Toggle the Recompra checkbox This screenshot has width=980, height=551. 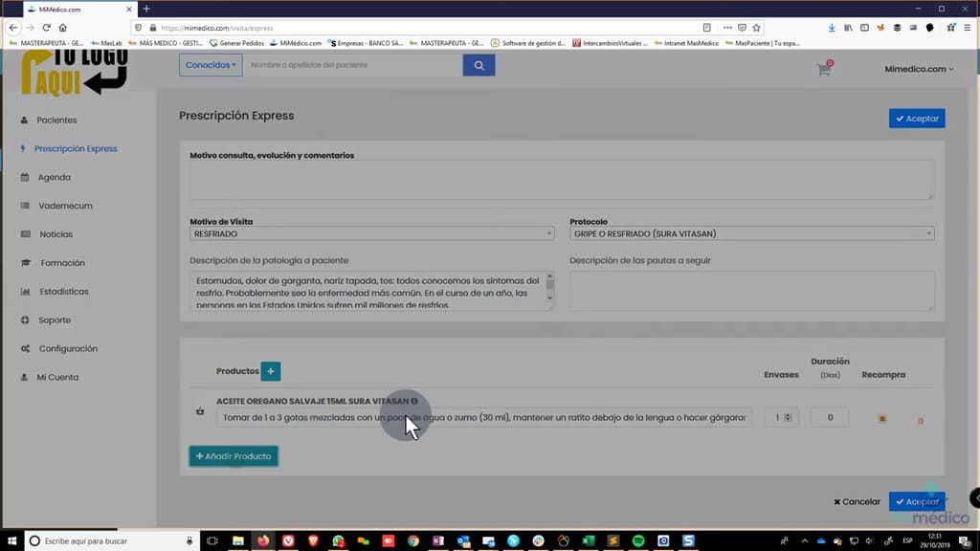coord(882,419)
